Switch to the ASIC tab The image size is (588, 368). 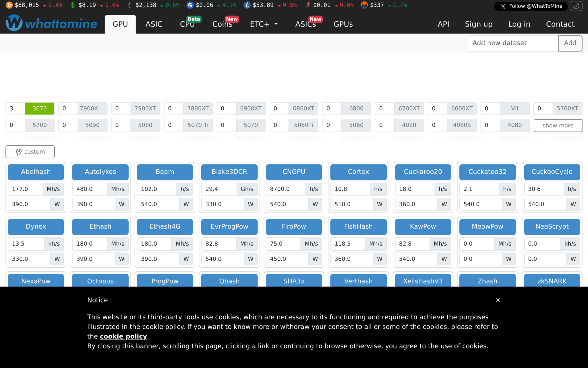point(154,24)
